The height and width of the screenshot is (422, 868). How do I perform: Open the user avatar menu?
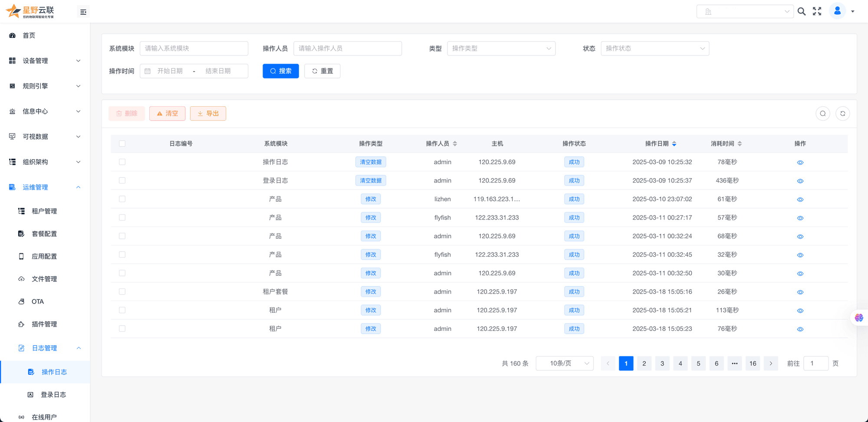point(838,11)
